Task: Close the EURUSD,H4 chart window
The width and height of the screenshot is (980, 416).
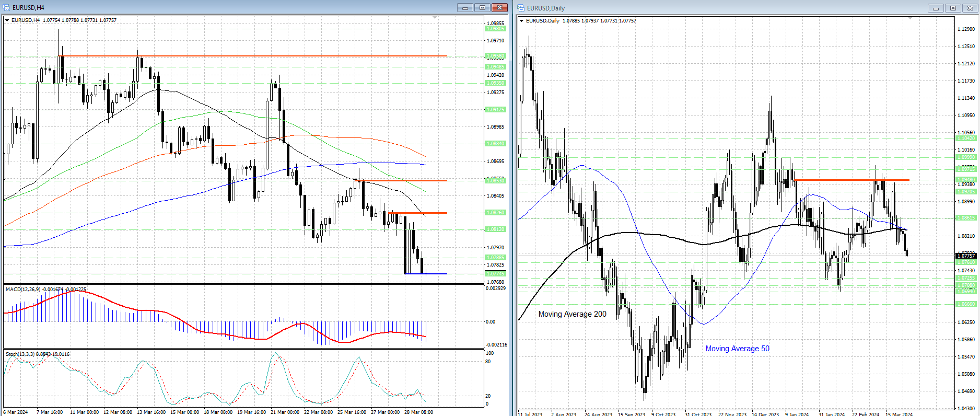Action: [x=500, y=7]
